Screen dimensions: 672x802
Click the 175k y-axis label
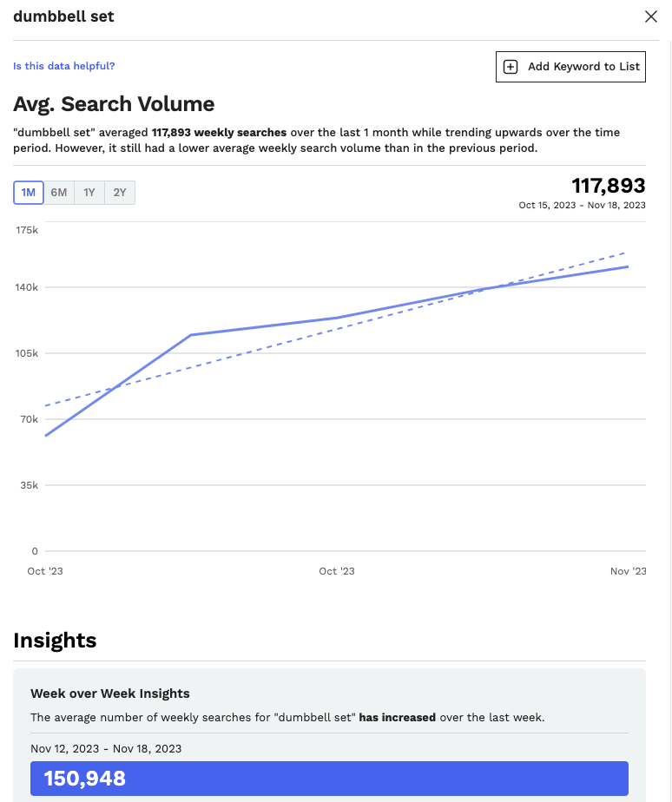(27, 230)
